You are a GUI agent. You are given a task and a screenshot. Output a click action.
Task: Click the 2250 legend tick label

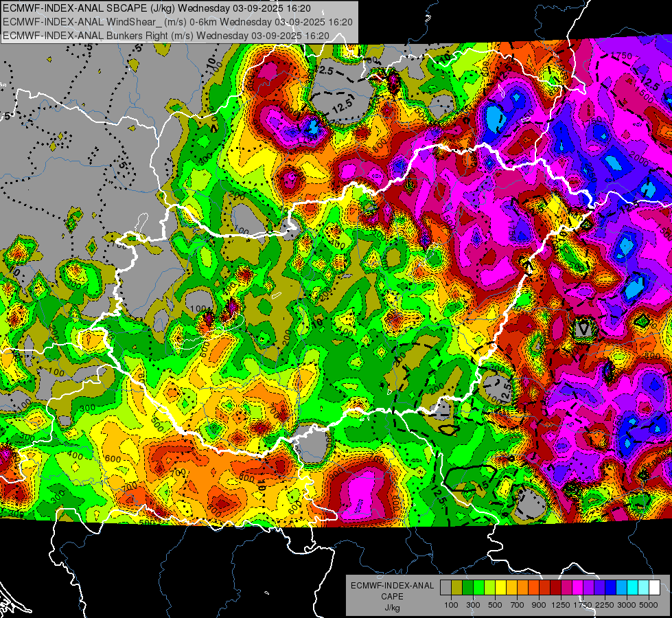point(605,605)
